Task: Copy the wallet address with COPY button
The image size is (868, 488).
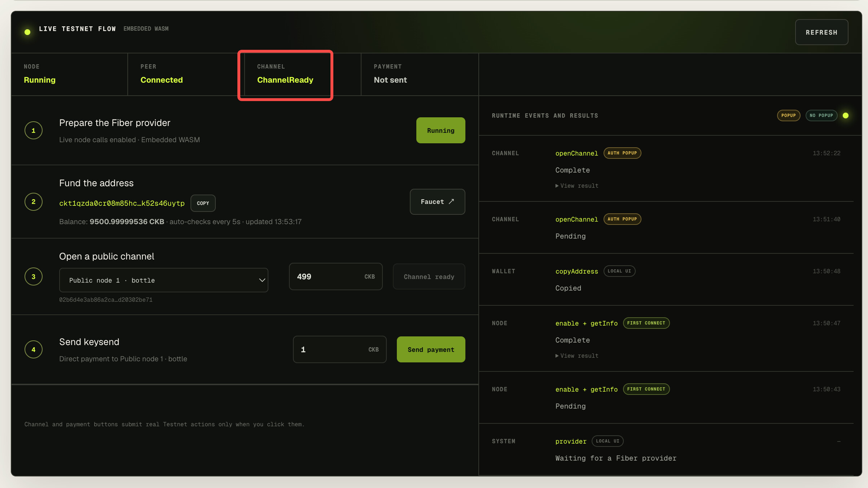Action: [203, 203]
